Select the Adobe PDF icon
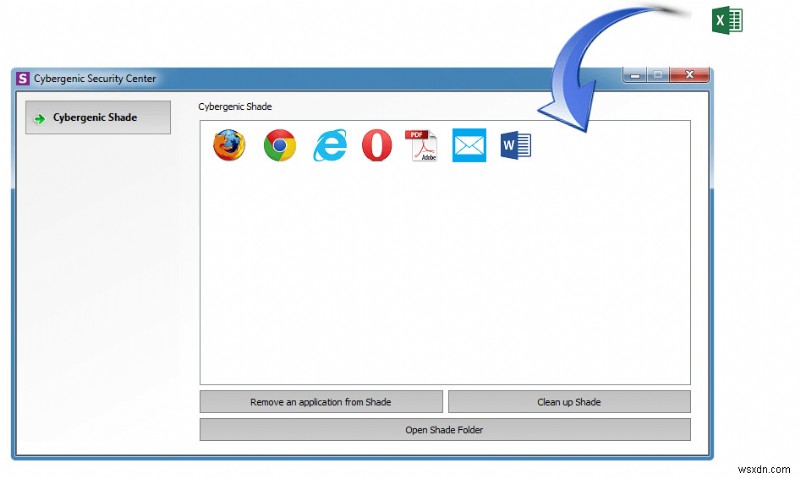 pos(421,145)
